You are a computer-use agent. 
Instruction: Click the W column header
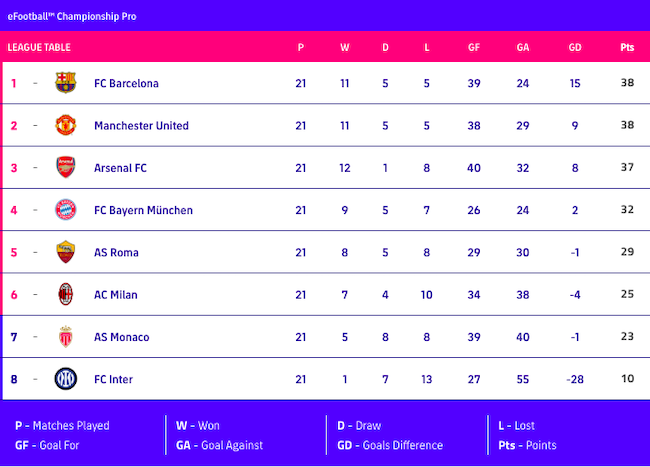345,47
